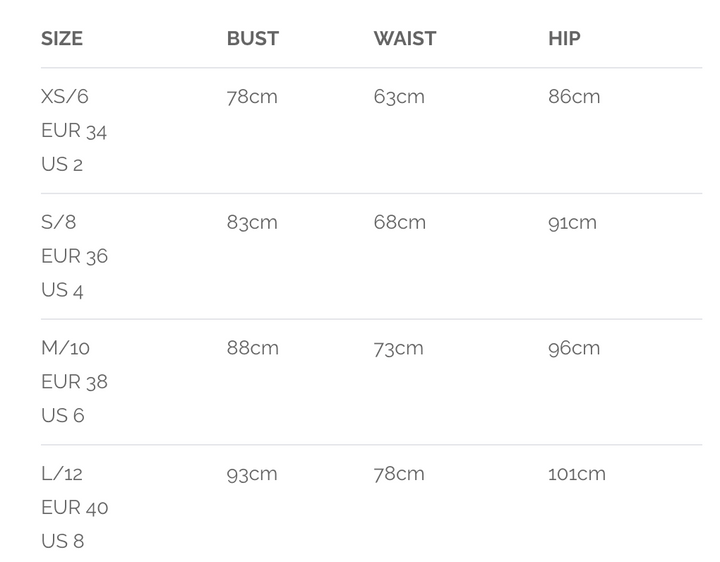The image size is (720, 562).
Task: Click the XS/6 size label
Action: 65,97
